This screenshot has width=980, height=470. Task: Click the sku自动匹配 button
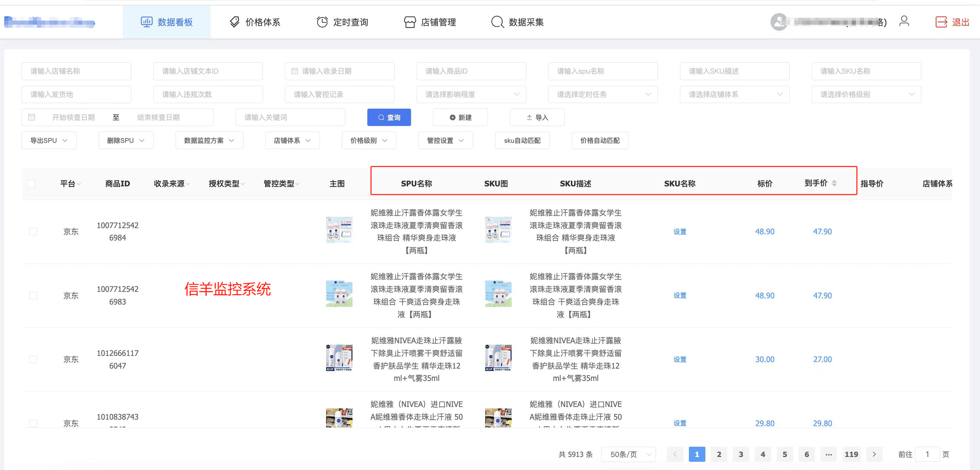(522, 140)
